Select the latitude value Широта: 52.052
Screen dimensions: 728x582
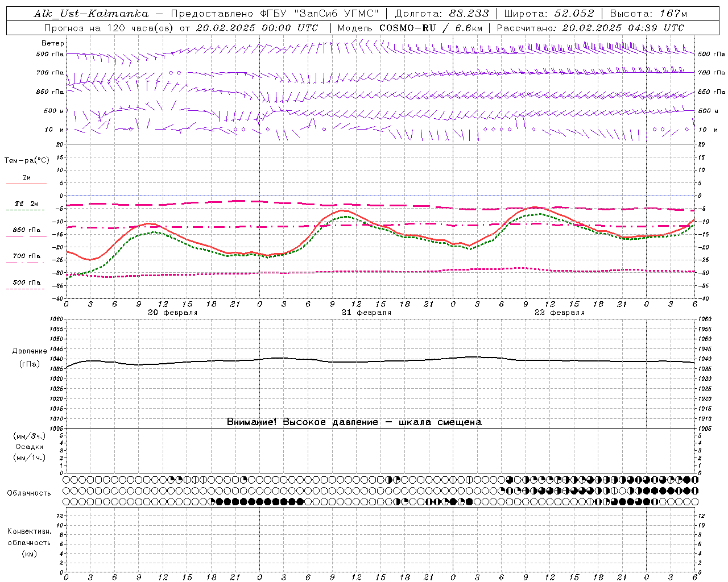[x=549, y=14]
